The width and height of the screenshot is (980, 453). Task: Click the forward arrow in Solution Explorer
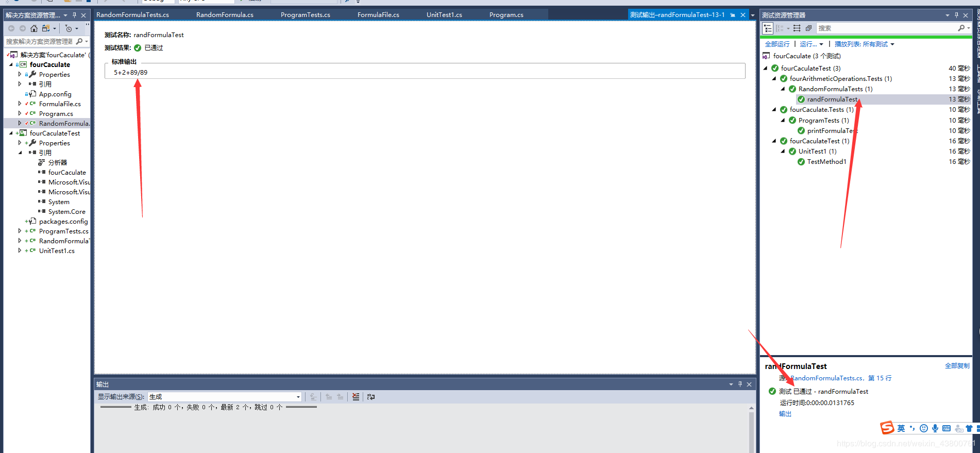22,28
